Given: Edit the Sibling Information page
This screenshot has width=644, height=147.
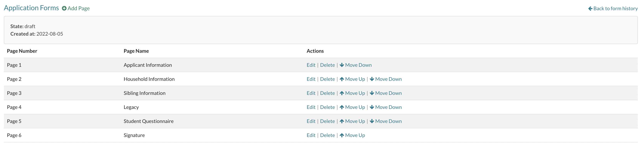Looking at the screenshot, I should click(x=311, y=93).
